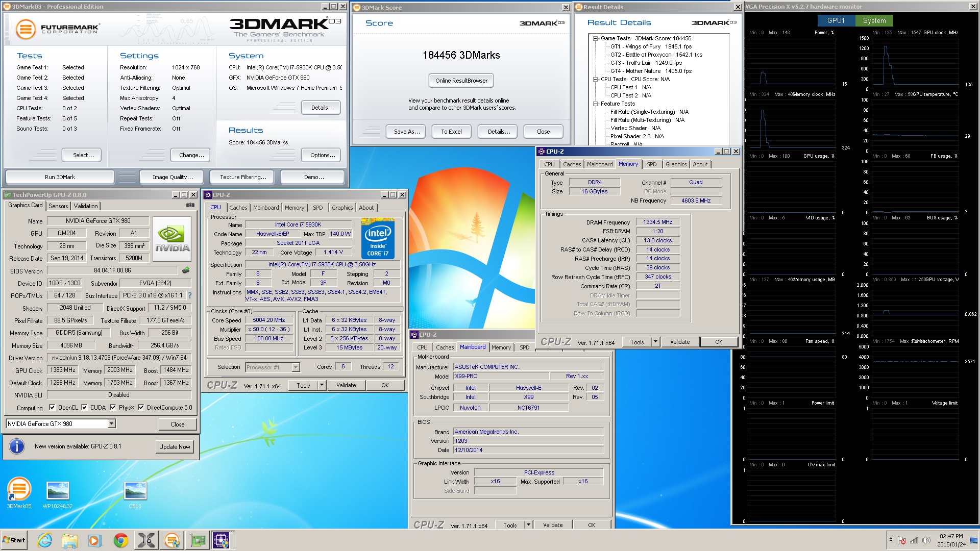Click the network icon in the system tray
Screen dimensions: 980x551
(x=914, y=540)
